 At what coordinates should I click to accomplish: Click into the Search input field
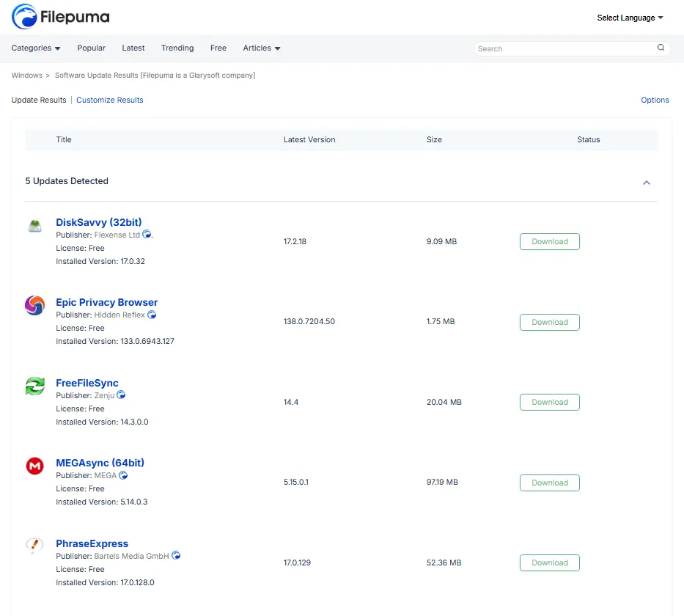565,49
